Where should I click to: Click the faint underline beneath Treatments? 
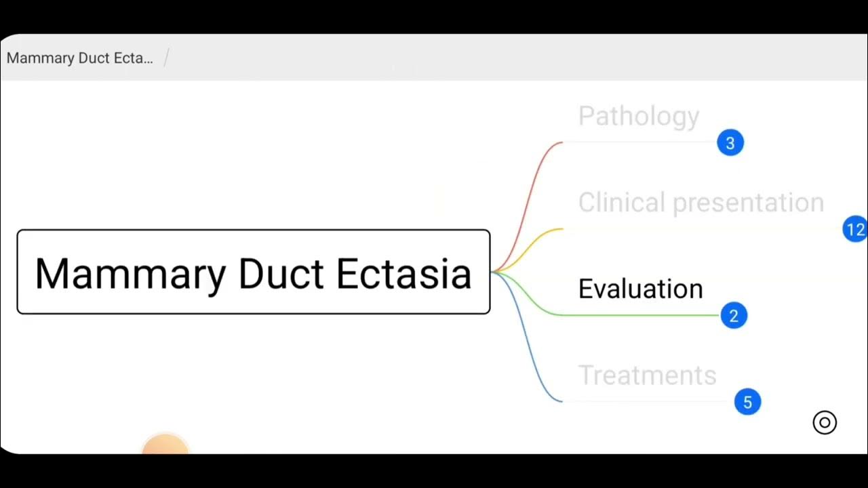pos(644,401)
